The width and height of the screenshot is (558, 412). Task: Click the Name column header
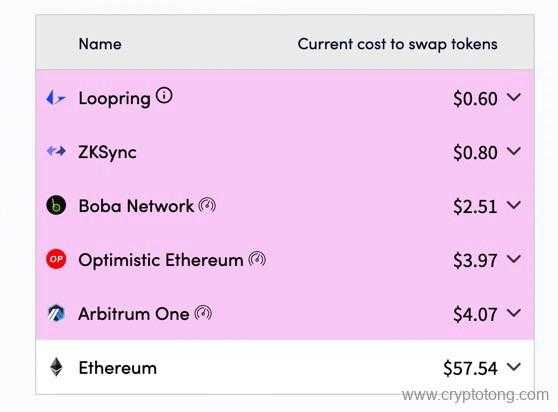100,44
